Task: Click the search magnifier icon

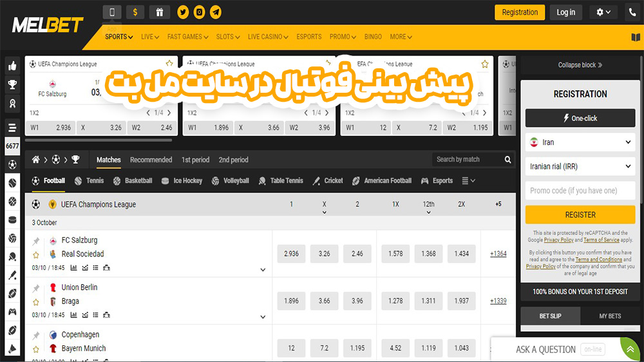Action: click(507, 160)
